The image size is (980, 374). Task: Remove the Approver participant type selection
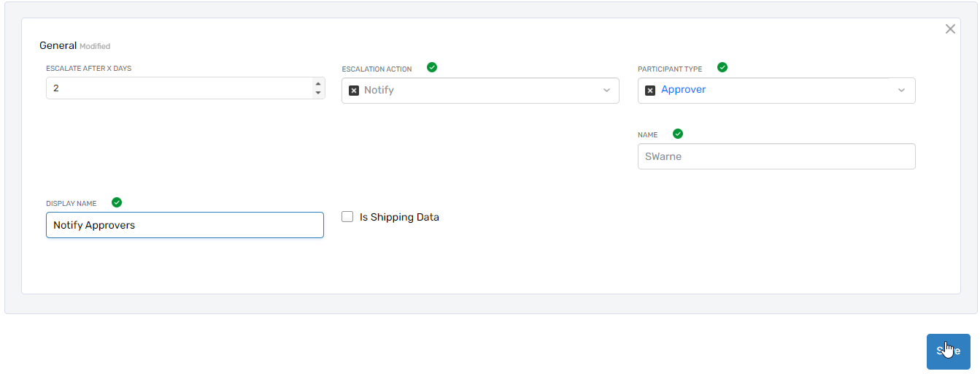[x=650, y=91]
